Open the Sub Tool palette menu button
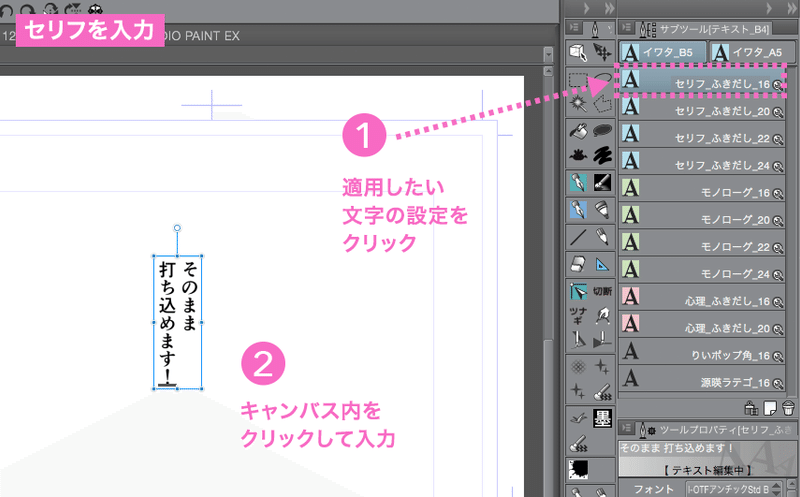Image resolution: width=800 pixels, height=497 pixels. pos(627,28)
